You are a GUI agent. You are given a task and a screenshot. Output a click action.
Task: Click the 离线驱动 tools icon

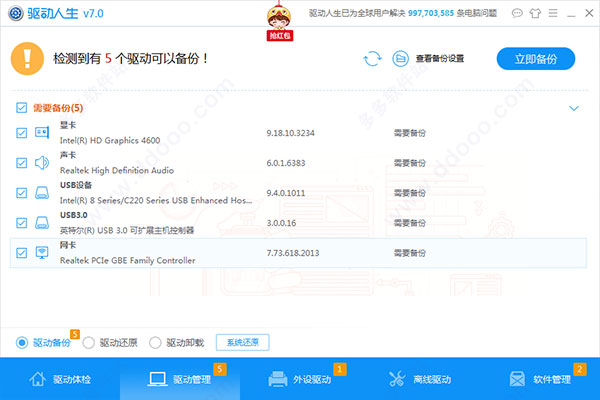[x=397, y=379]
